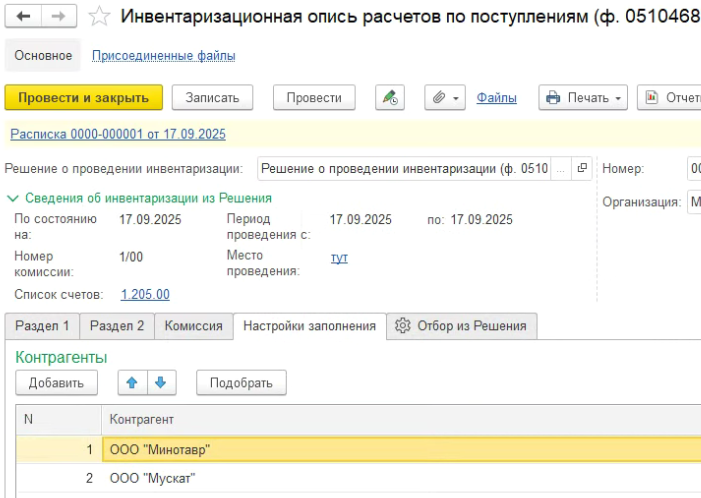Click the Подобрать button

point(241,382)
